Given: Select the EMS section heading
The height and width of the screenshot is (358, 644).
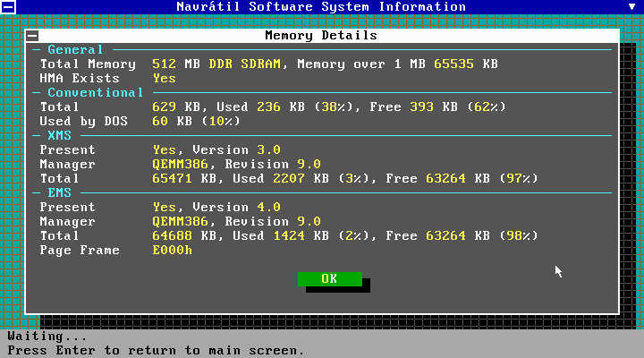Looking at the screenshot, I should pyautogui.click(x=60, y=192).
